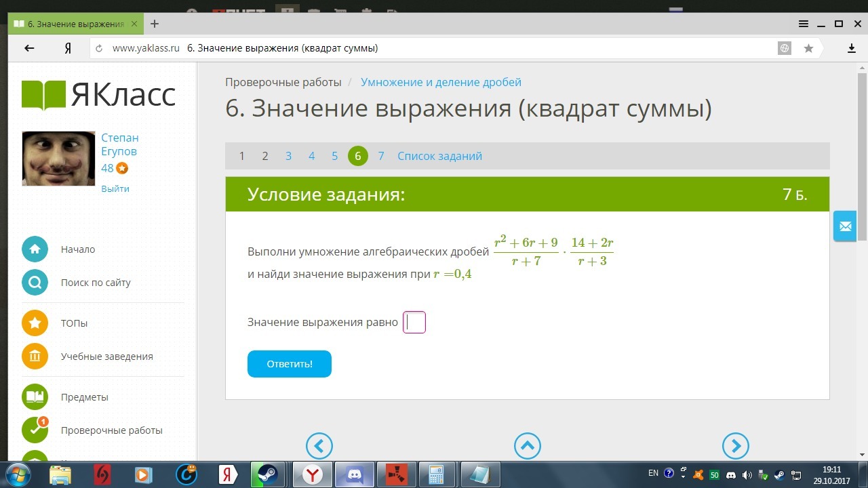
Task: Open Проверочные работы checkmark icon
Action: tap(35, 430)
